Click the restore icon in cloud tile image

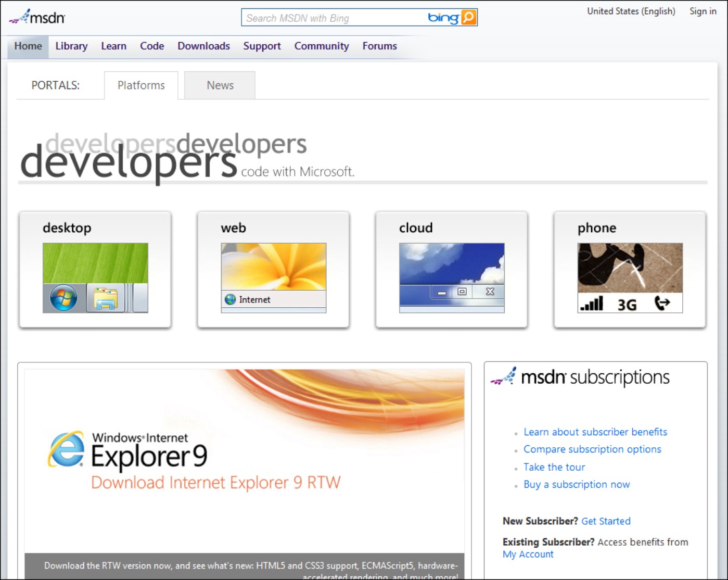[x=462, y=292]
